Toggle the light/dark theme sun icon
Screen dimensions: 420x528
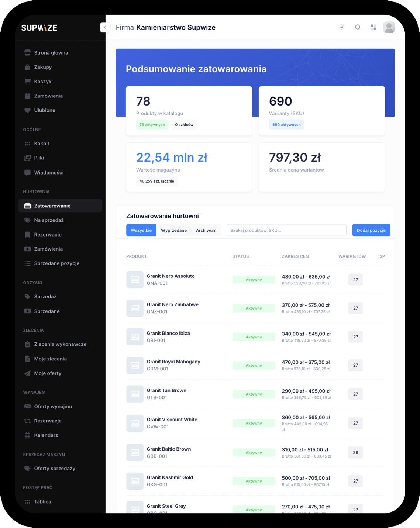(341, 27)
